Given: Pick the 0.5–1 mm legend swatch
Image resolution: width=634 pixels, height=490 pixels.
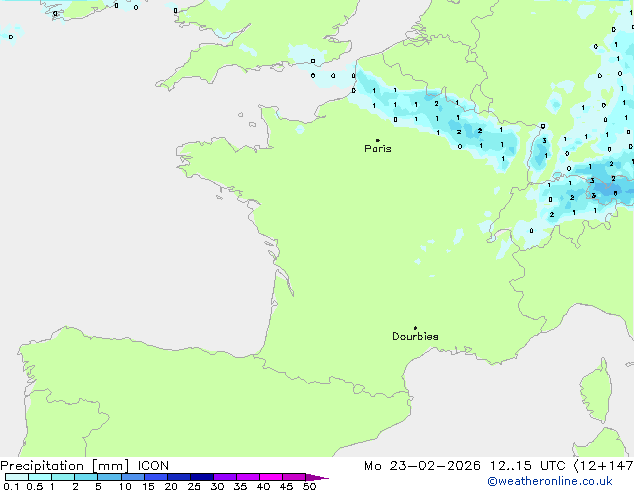Looking at the screenshot, I should coord(40,477).
